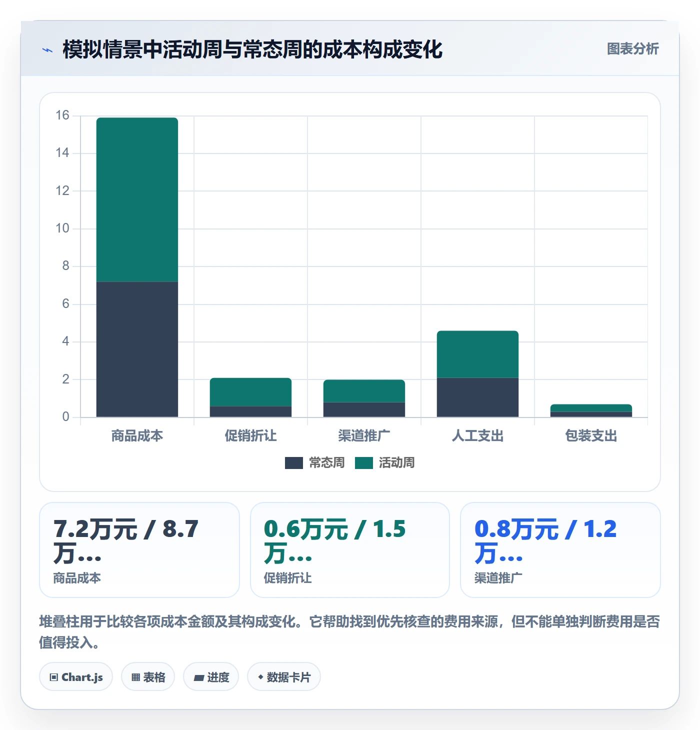The height and width of the screenshot is (730, 700).
Task: Select the 进度 tag chip
Action: [211, 677]
